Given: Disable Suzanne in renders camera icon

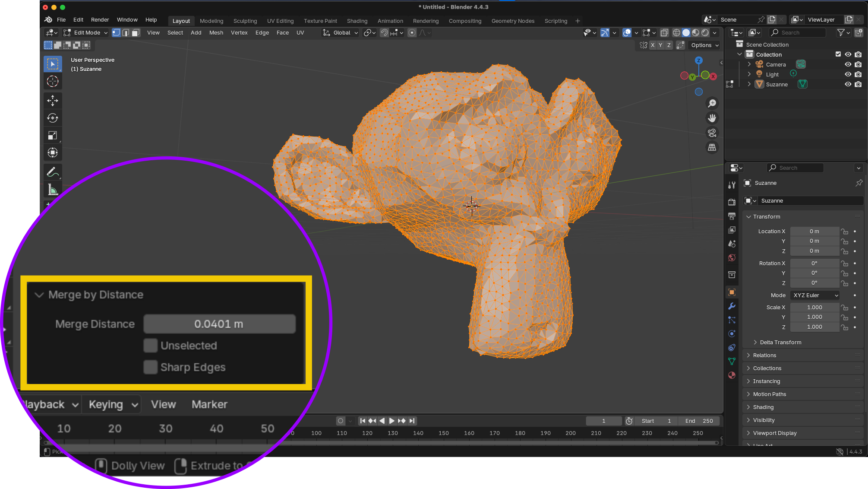Looking at the screenshot, I should click(858, 84).
